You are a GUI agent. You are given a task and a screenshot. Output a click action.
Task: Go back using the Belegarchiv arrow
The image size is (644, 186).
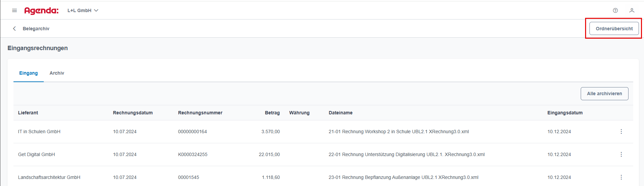(x=14, y=29)
